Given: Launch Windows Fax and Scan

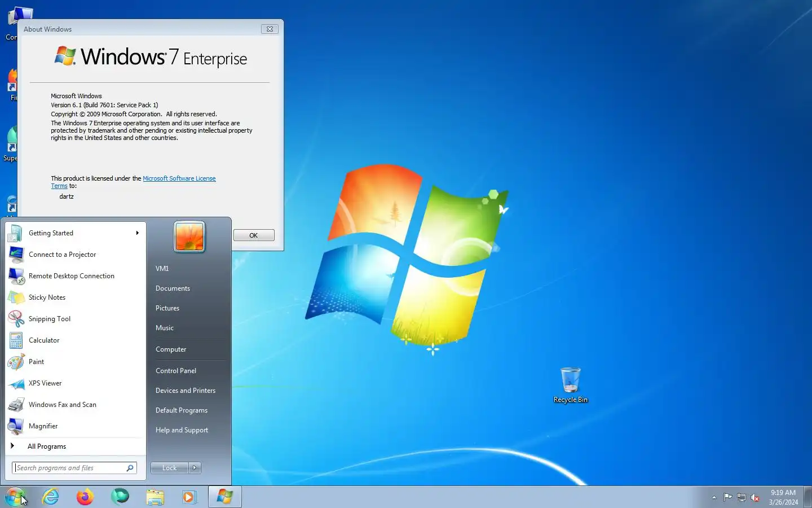Looking at the screenshot, I should [x=76, y=405].
